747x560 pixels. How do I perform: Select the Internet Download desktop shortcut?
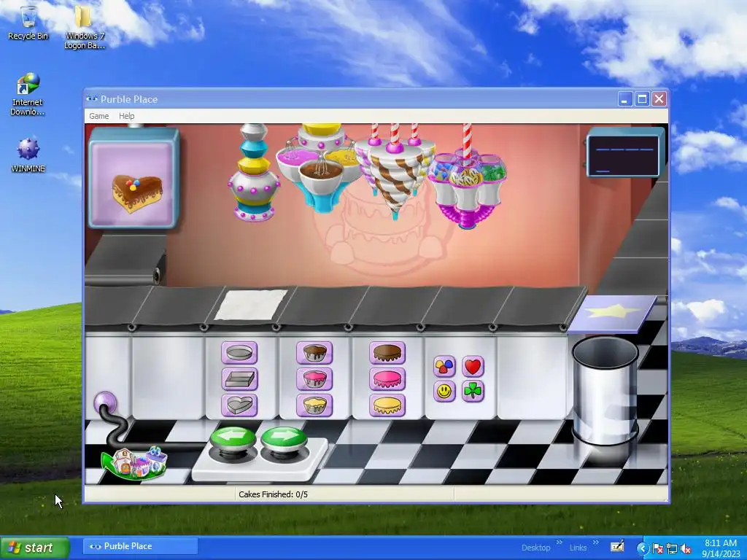tap(27, 94)
